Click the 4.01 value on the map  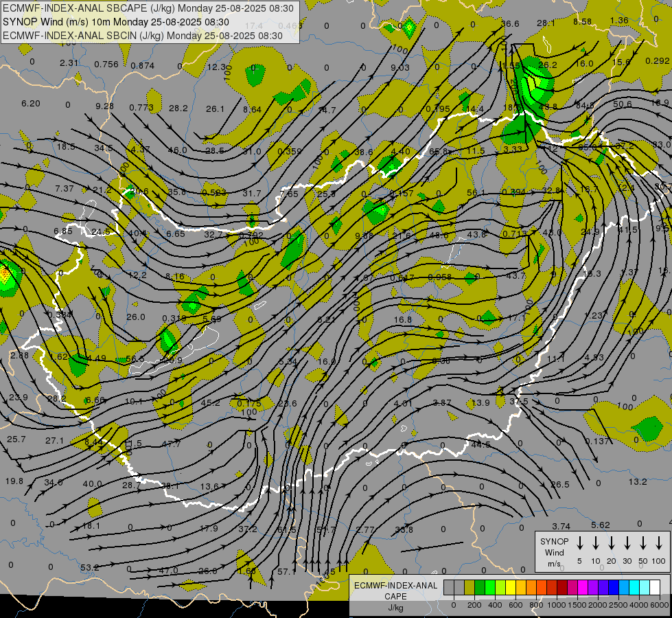coord(402,403)
